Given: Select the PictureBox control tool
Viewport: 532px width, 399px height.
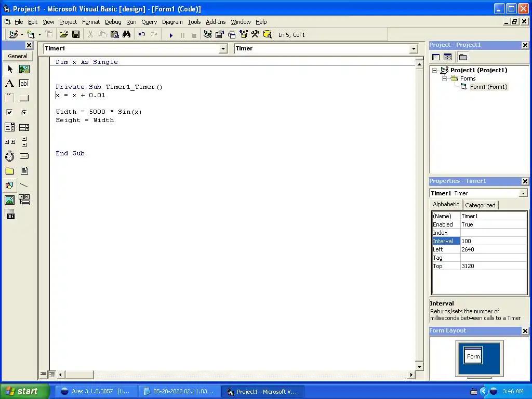Looking at the screenshot, I should 24,69.
